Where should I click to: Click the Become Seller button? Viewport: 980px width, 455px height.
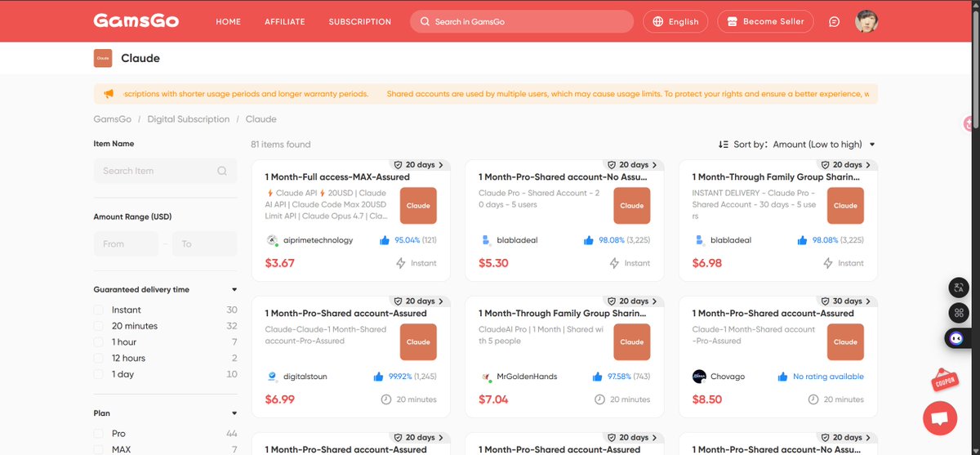tap(766, 21)
